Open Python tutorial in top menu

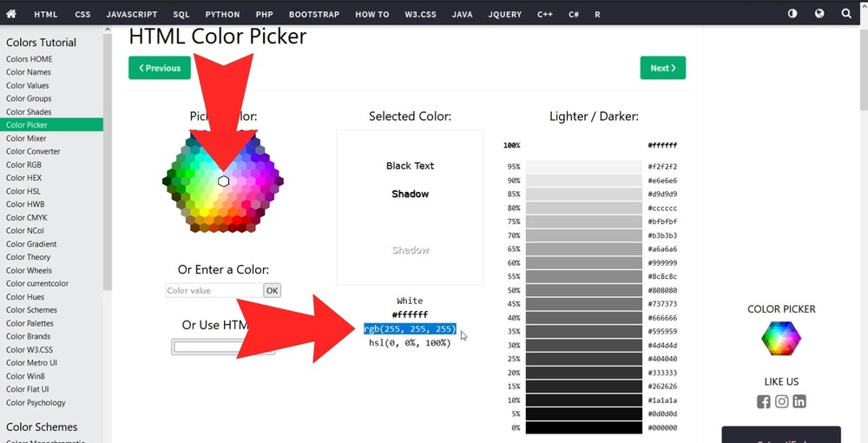(223, 15)
